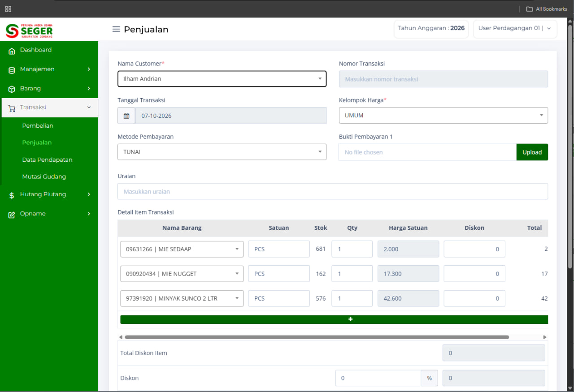Select the Penjualan submenu item

(x=37, y=142)
